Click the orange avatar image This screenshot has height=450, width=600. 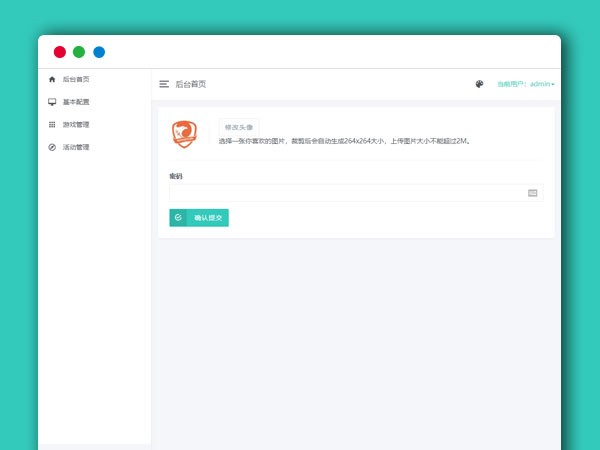(x=184, y=133)
